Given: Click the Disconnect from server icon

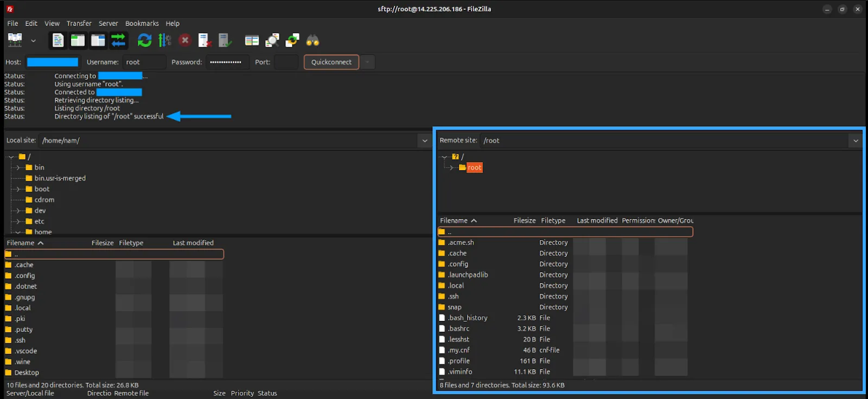Looking at the screenshot, I should coord(205,40).
